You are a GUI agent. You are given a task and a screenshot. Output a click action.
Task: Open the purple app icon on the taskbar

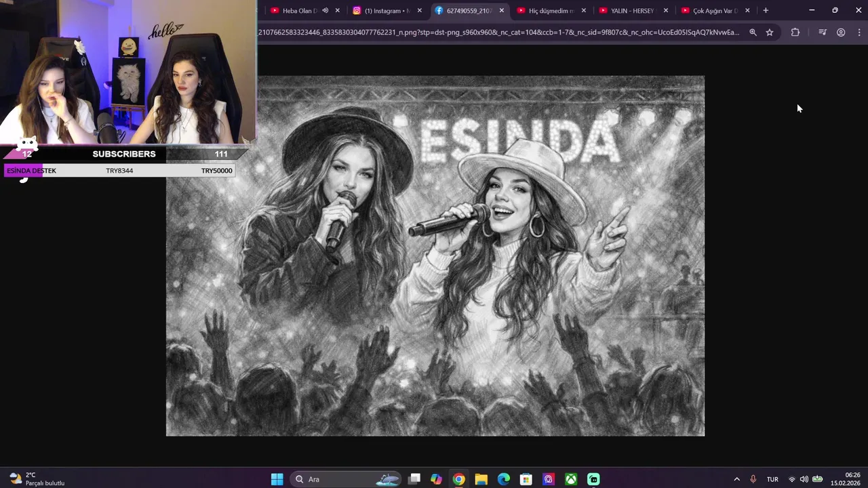(549, 479)
